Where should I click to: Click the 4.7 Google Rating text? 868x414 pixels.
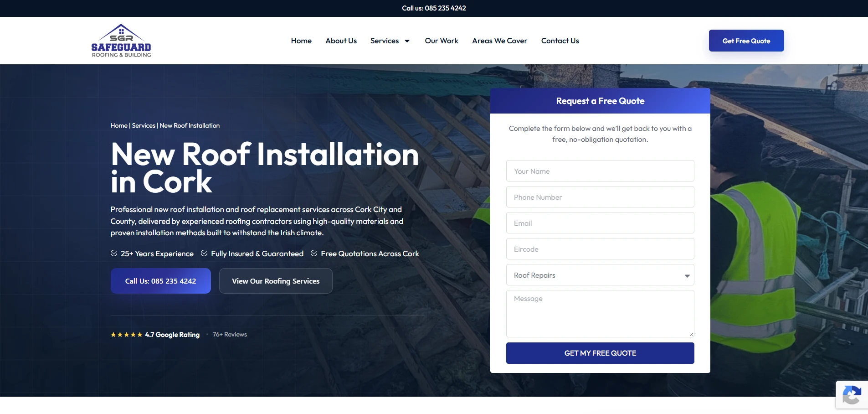pos(172,335)
